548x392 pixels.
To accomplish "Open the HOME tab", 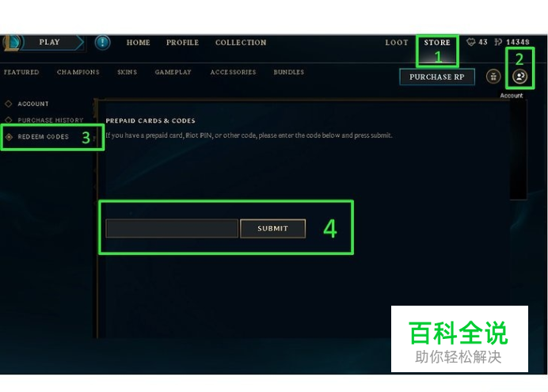I will pyautogui.click(x=138, y=43).
